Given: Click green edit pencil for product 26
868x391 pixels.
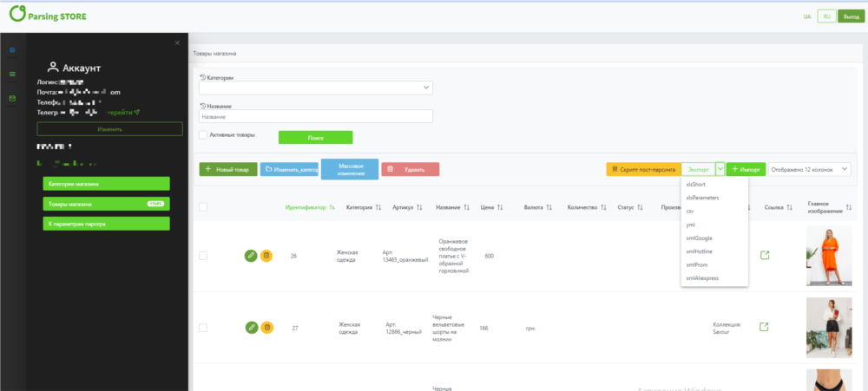Looking at the screenshot, I should click(251, 256).
